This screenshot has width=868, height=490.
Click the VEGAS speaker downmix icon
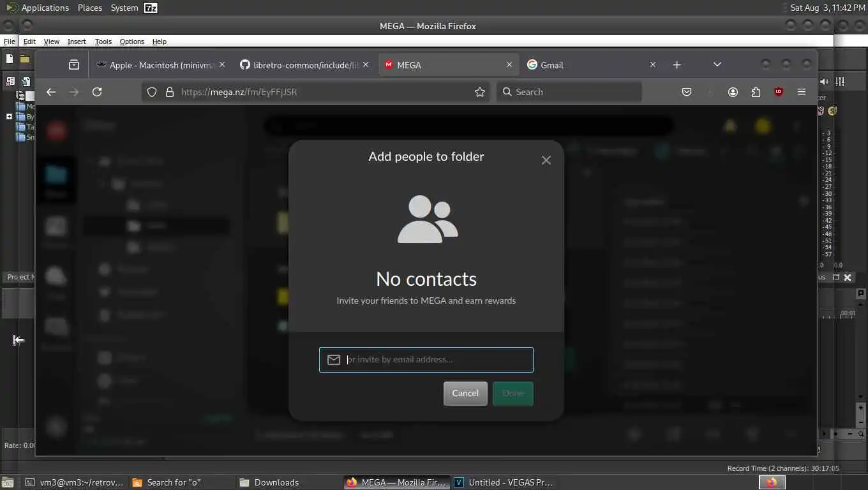825,81
